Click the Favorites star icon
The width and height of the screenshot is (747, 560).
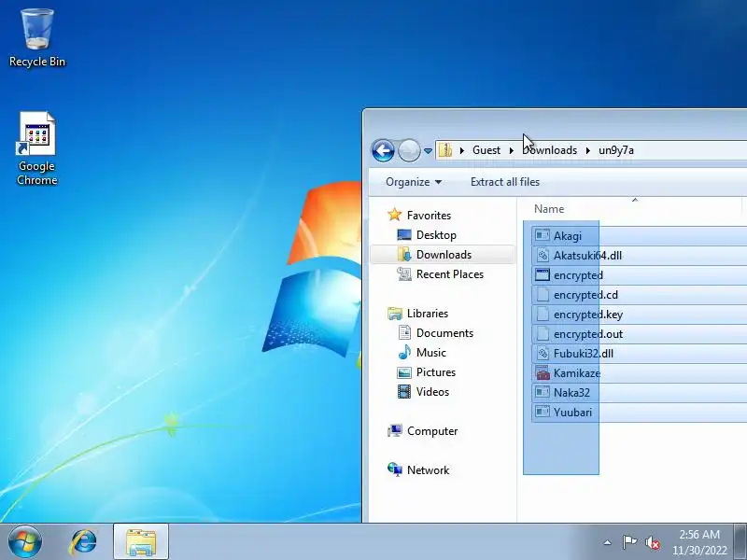[x=394, y=215]
